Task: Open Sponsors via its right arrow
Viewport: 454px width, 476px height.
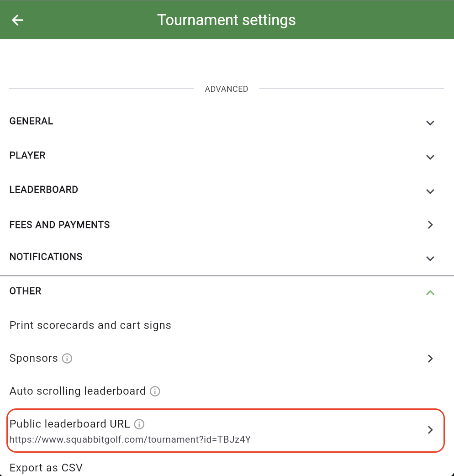Action: point(430,359)
